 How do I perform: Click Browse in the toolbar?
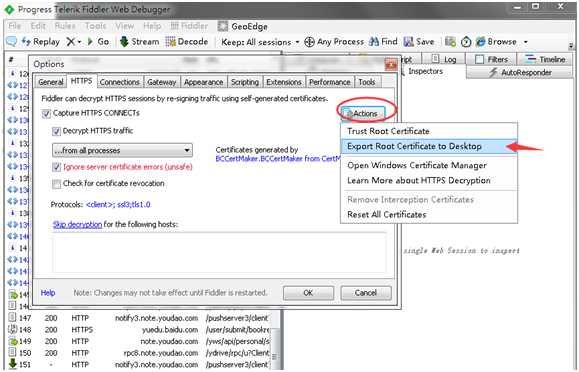click(496, 42)
